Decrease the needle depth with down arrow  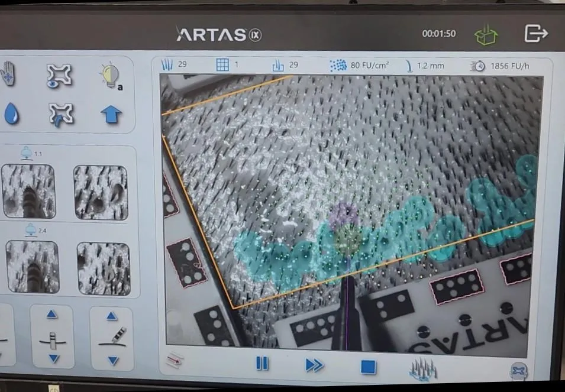point(54,358)
